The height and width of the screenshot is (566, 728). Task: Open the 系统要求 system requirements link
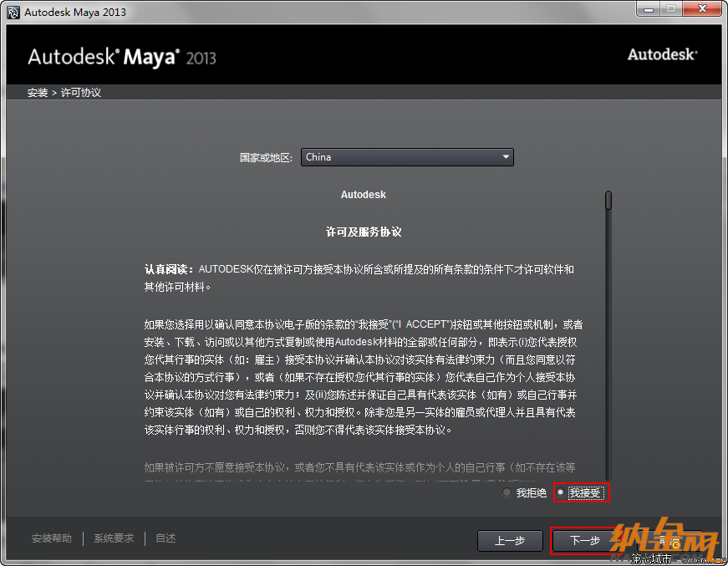[114, 538]
